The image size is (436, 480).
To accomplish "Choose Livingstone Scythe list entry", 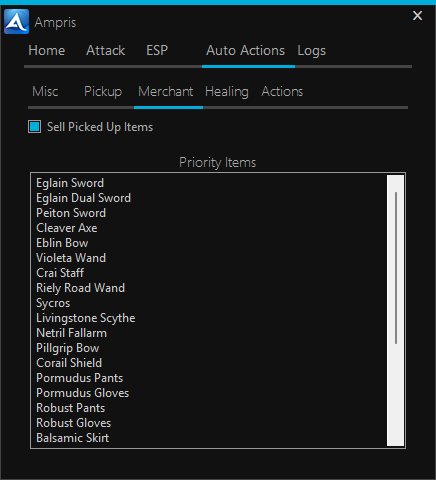I will click(86, 318).
